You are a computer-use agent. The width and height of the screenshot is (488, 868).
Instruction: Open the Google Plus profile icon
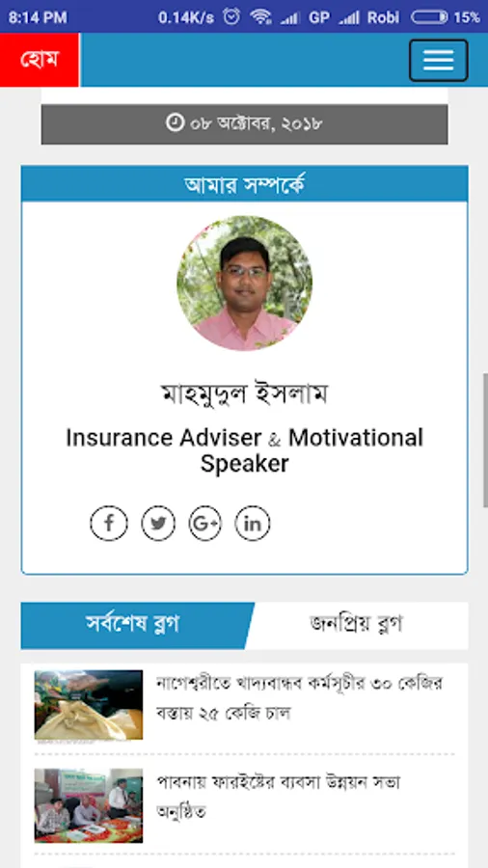[205, 523]
